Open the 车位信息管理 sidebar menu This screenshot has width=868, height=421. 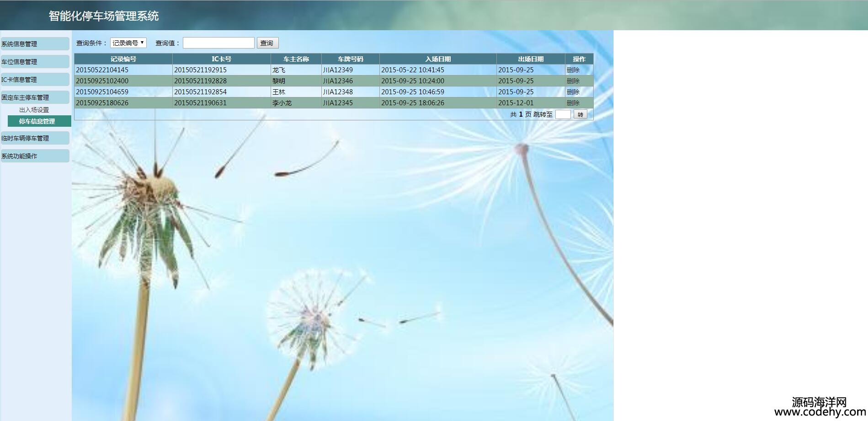tap(35, 62)
